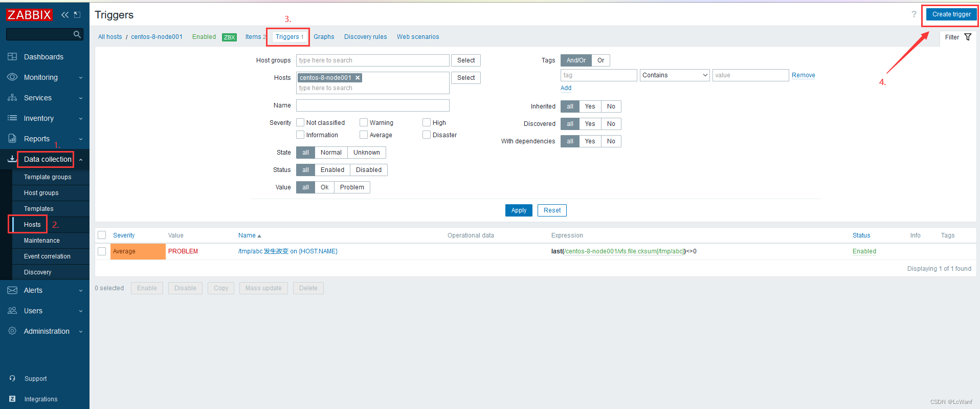Set State filter to Normal
This screenshot has height=409, width=980.
click(331, 153)
